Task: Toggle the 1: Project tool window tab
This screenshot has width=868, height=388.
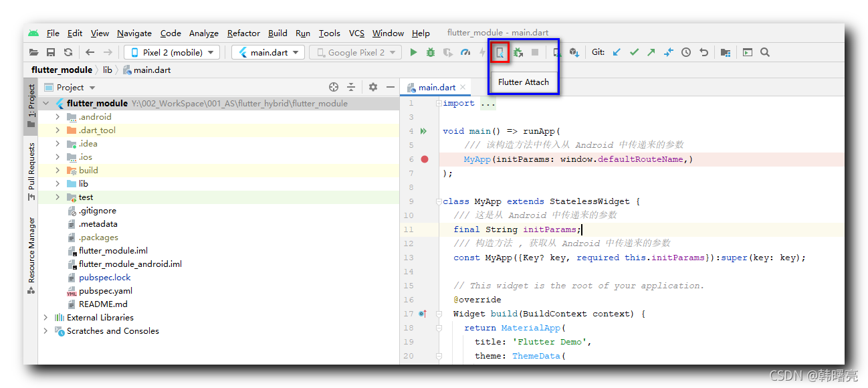Action: (31, 107)
